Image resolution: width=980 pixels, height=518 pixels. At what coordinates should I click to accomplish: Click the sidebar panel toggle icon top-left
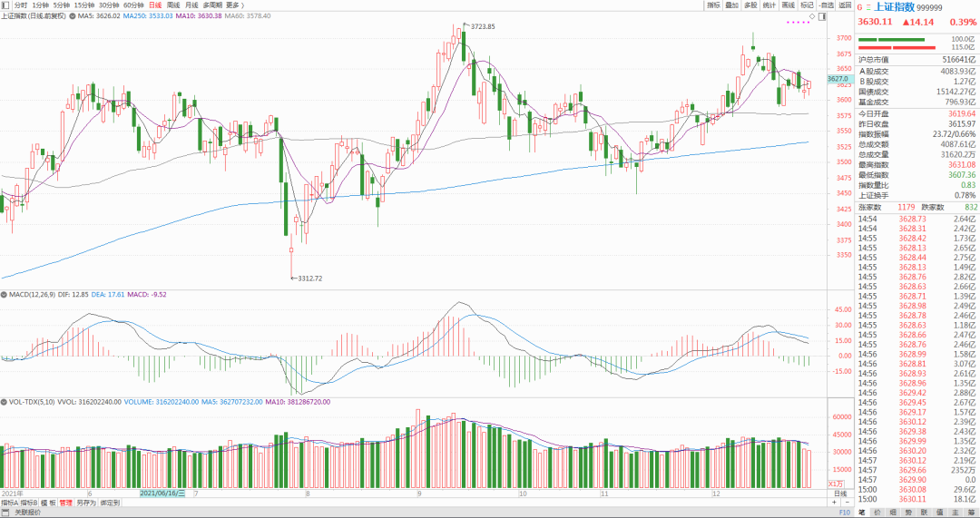[5, 5]
